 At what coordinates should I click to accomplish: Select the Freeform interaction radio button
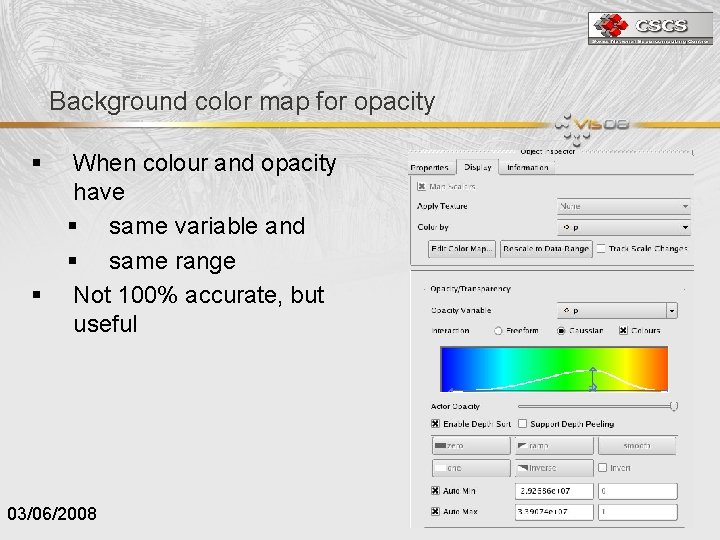(x=498, y=331)
